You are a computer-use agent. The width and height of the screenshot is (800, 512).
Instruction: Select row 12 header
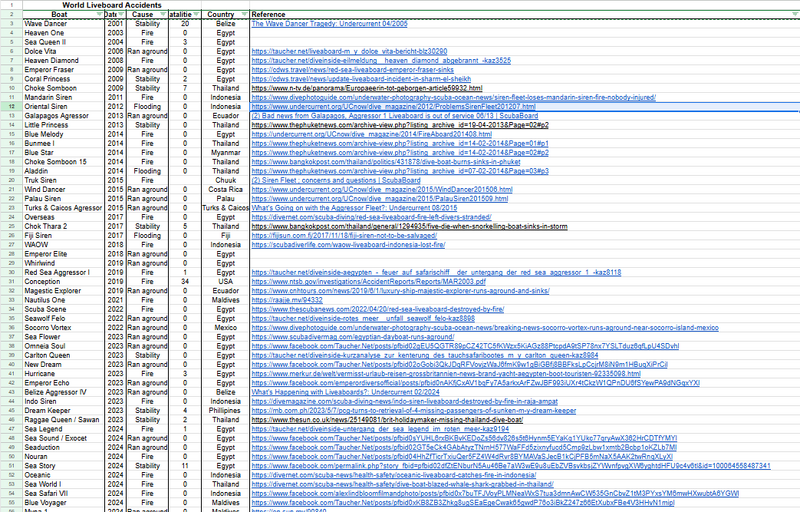pyautogui.click(x=9, y=104)
